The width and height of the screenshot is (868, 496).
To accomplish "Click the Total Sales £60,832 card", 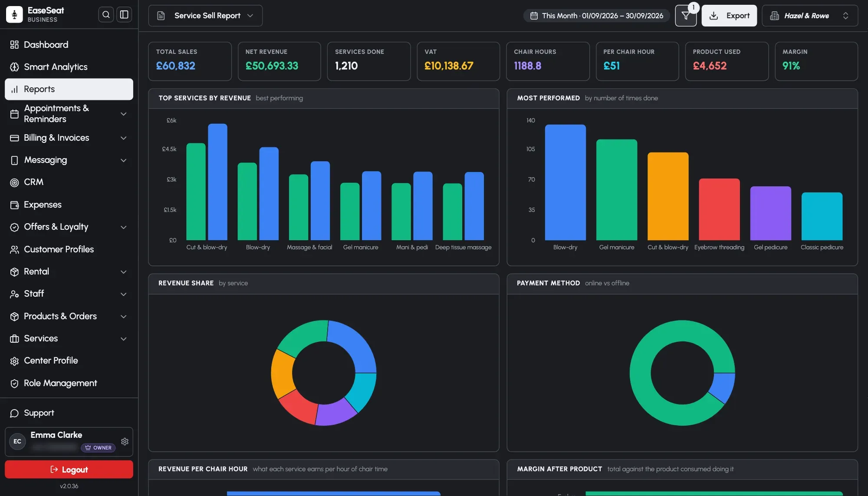I will (x=190, y=61).
